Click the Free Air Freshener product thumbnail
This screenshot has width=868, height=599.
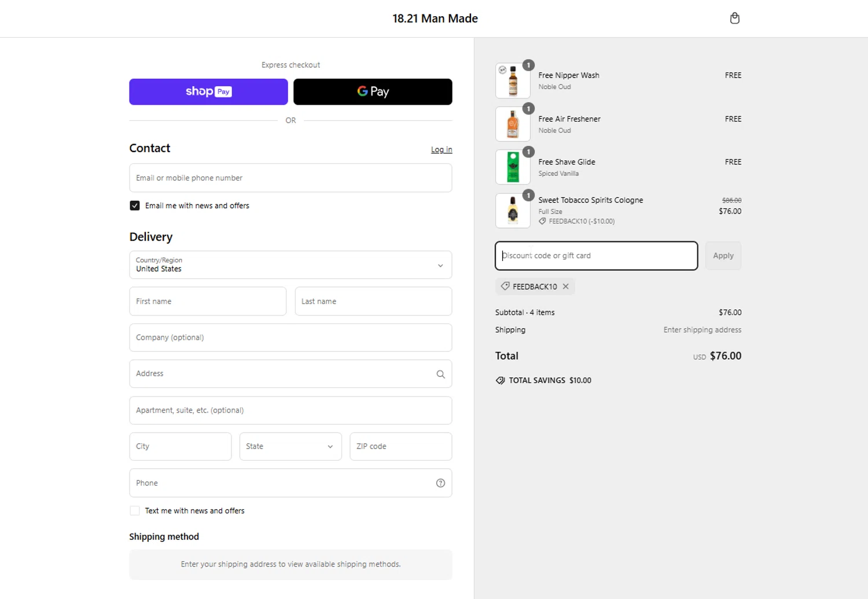pos(513,124)
